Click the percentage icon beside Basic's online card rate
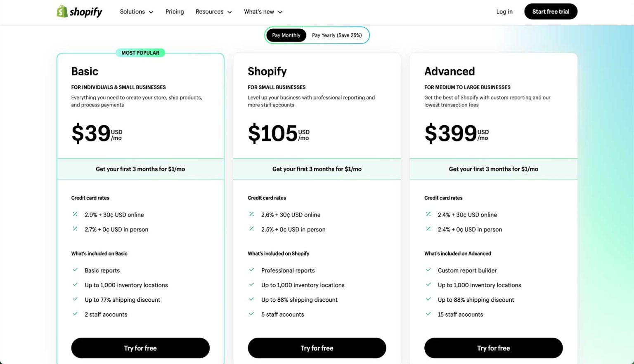Screen dimensions: 634x364 coord(75,214)
